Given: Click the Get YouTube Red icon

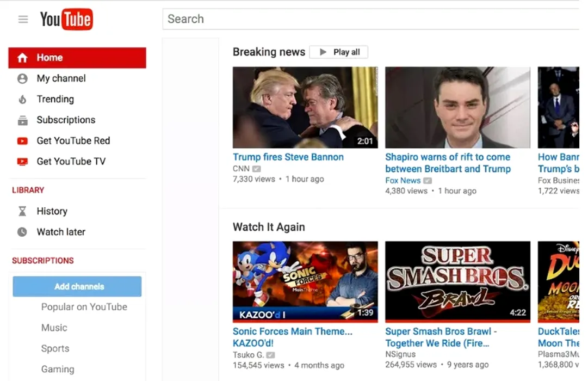Looking at the screenshot, I should 22,141.
